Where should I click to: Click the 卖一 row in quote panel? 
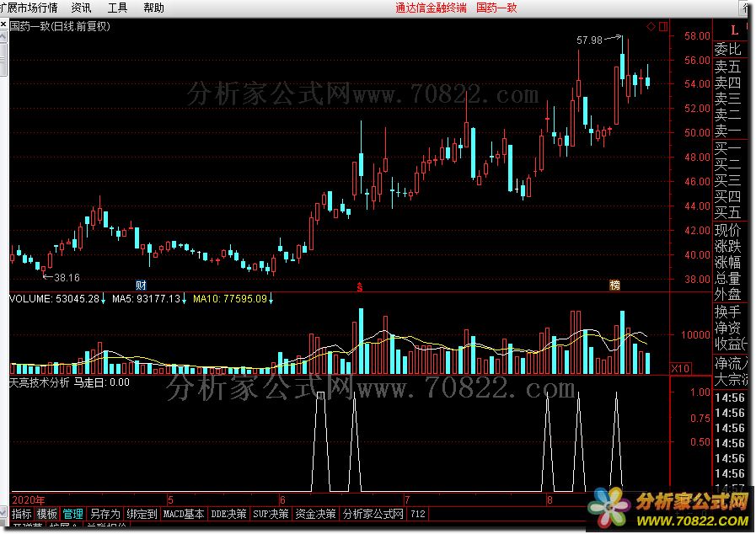[x=727, y=131]
